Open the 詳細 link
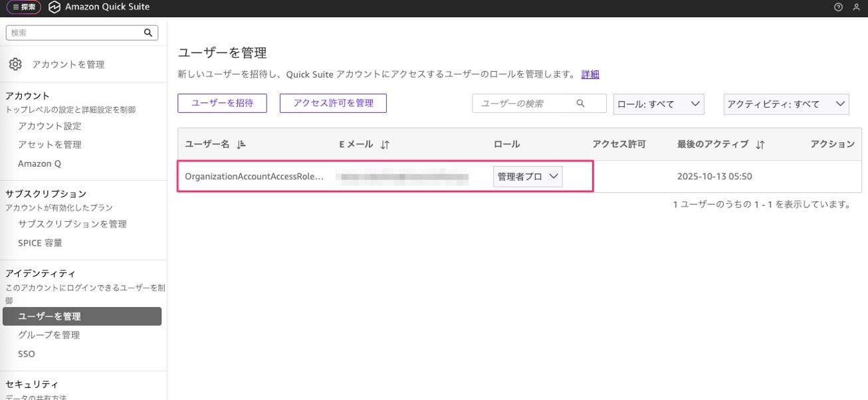 tap(590, 74)
